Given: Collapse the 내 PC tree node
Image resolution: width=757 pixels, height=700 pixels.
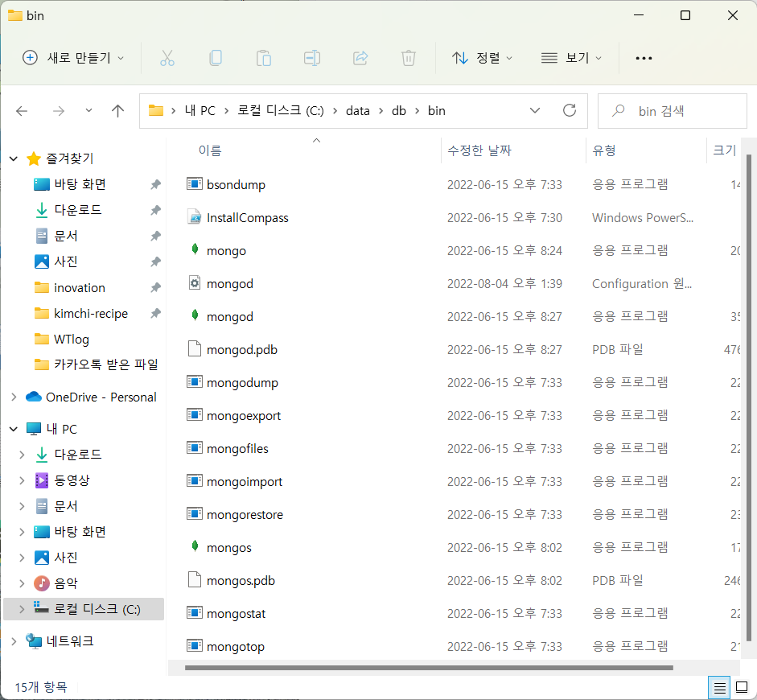Looking at the screenshot, I should (x=14, y=429).
